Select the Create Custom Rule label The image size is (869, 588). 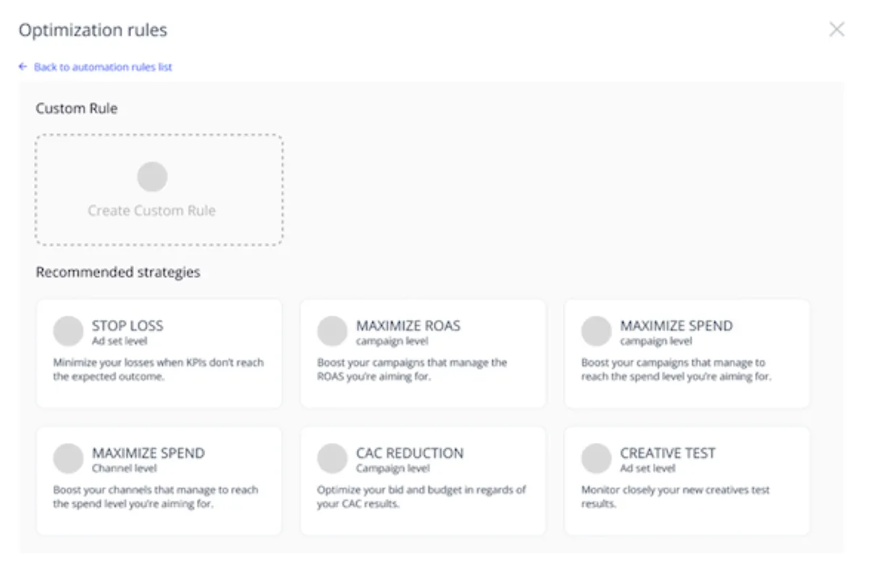[151, 211]
